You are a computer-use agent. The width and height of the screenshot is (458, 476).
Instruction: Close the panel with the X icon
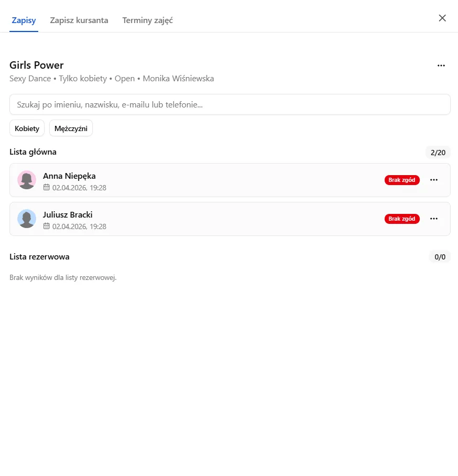[442, 18]
